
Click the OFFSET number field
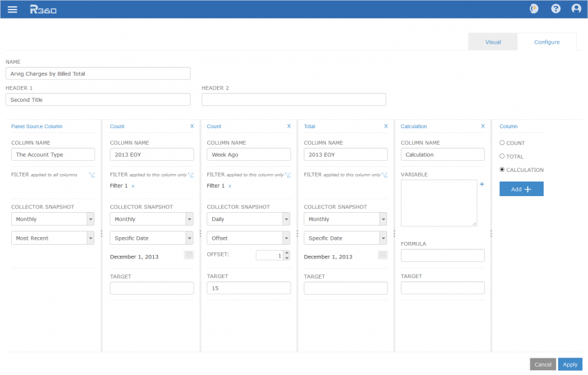[x=269, y=255]
